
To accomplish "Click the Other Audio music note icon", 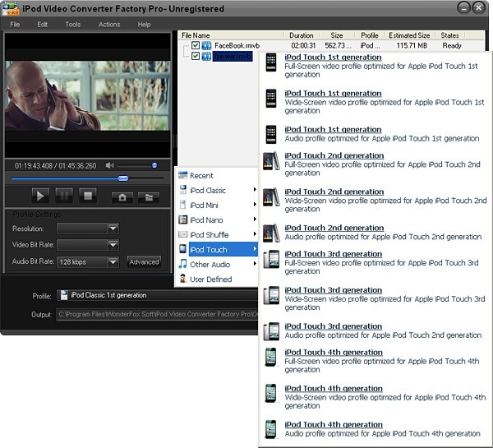I will 182,264.
